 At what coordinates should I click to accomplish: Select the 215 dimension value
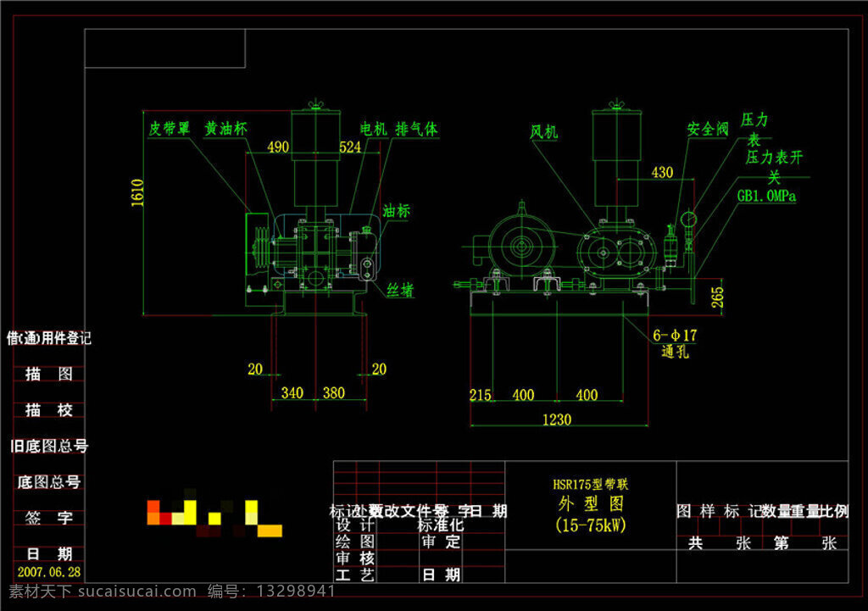[x=480, y=395]
